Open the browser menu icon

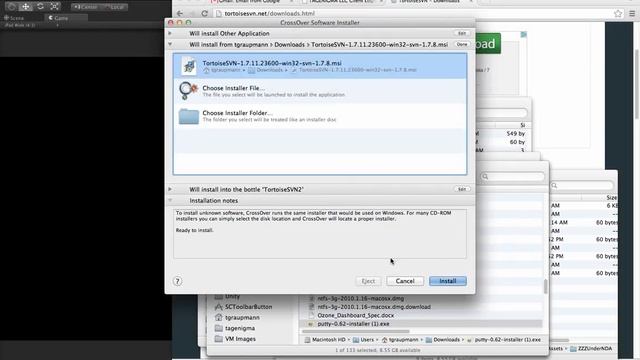632,13
